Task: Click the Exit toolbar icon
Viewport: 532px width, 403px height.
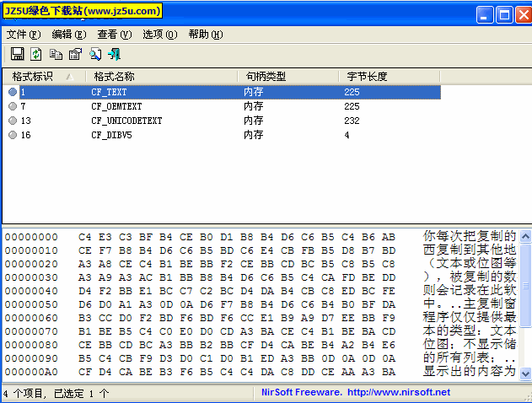Action: (115, 54)
